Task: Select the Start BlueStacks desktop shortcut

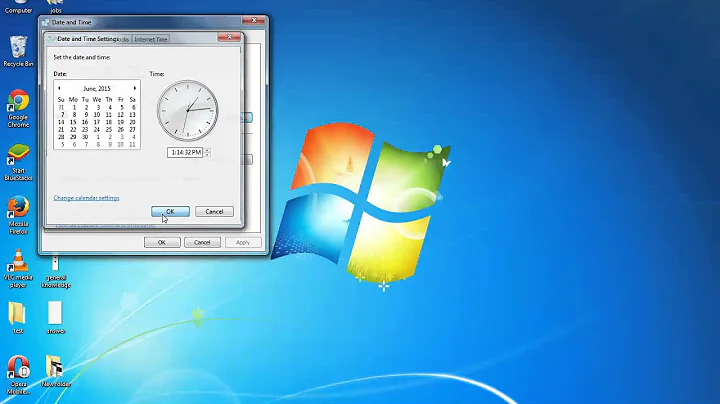Action: pos(18,162)
